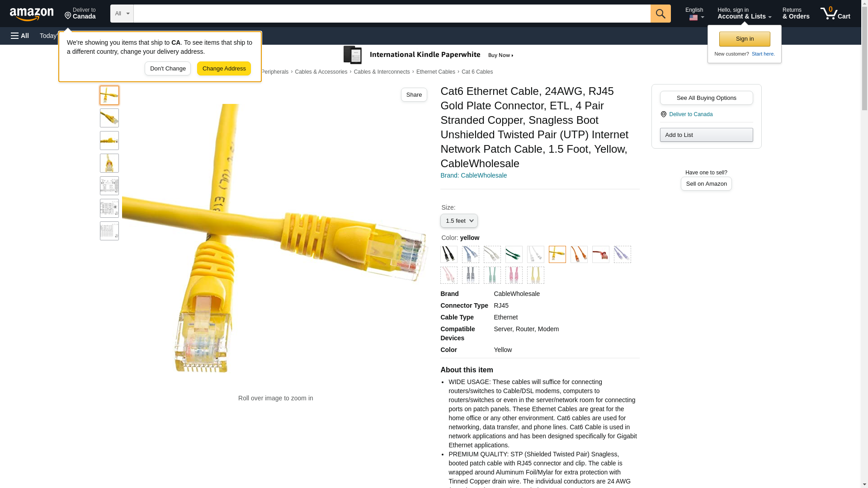The width and height of the screenshot is (868, 488).
Task: Focus the Amazon search input field
Action: click(392, 14)
